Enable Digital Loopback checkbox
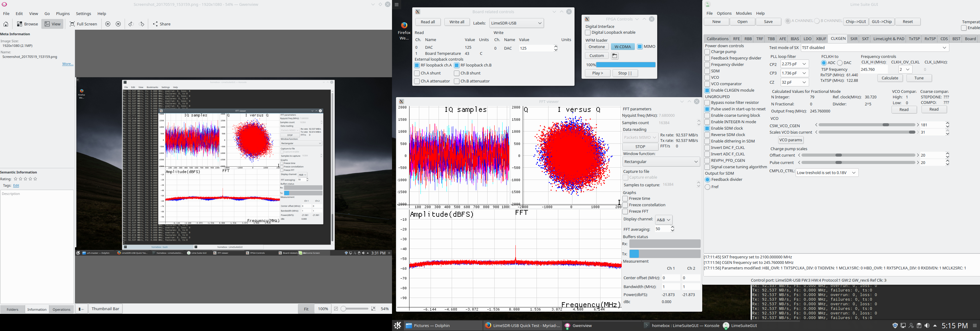This screenshot has width=980, height=331. (588, 33)
